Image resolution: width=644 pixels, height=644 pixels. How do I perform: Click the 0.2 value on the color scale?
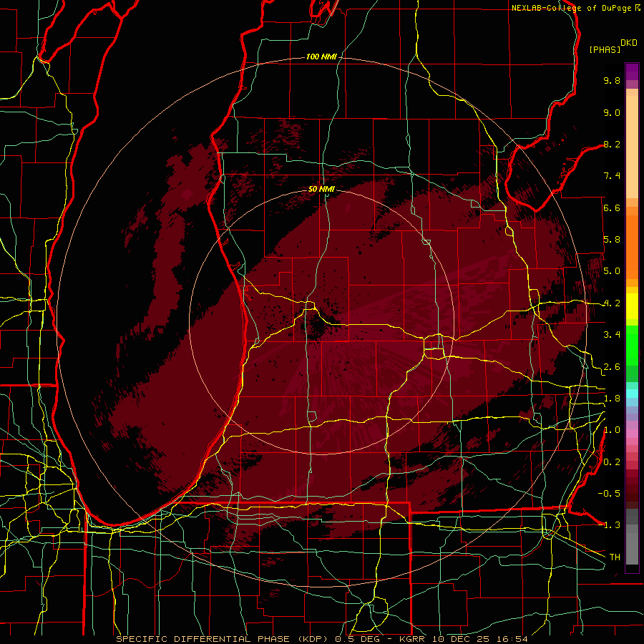[612, 462]
